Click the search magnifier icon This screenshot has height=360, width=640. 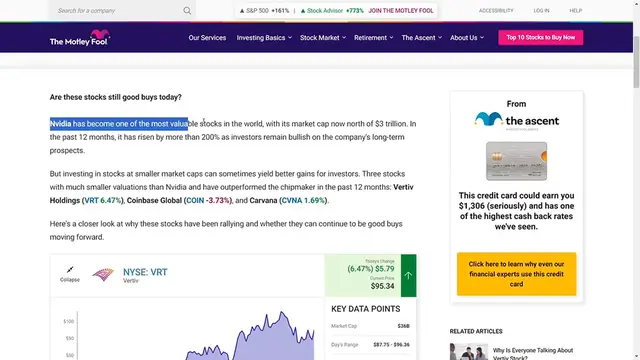[187, 11]
